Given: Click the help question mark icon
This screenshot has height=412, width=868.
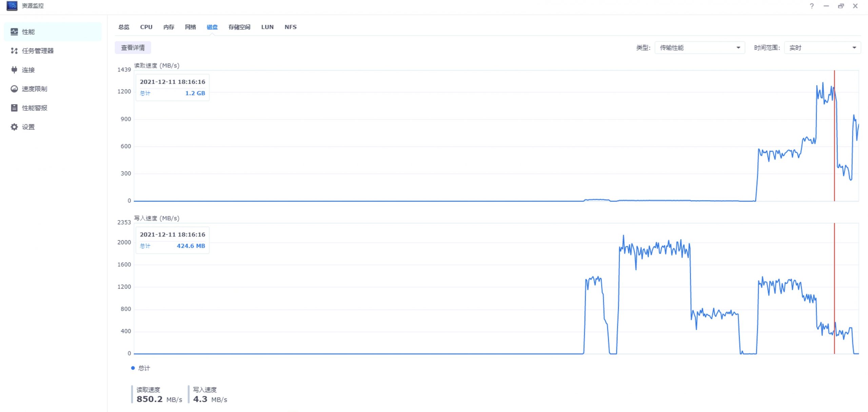Looking at the screenshot, I should point(812,6).
